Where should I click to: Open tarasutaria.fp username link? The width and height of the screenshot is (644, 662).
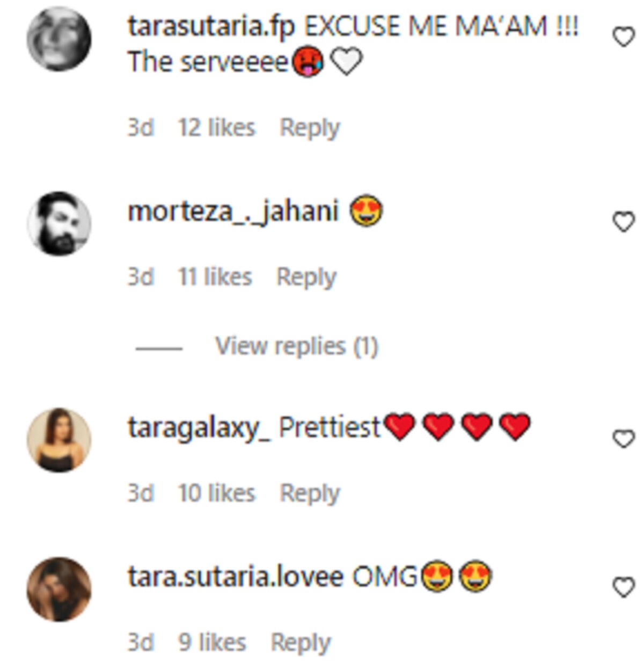(211, 26)
